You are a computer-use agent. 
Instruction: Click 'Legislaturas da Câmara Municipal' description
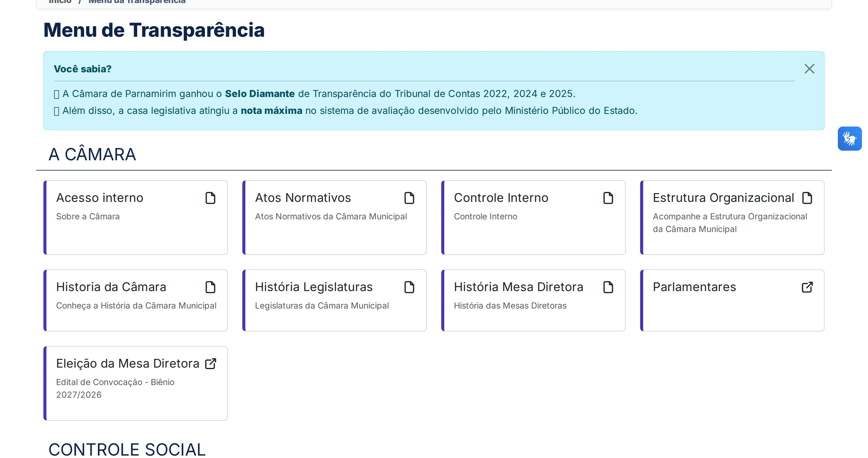click(x=322, y=306)
